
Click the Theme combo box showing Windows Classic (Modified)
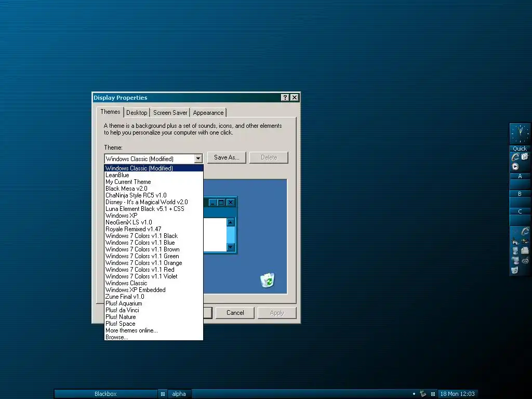pos(153,158)
